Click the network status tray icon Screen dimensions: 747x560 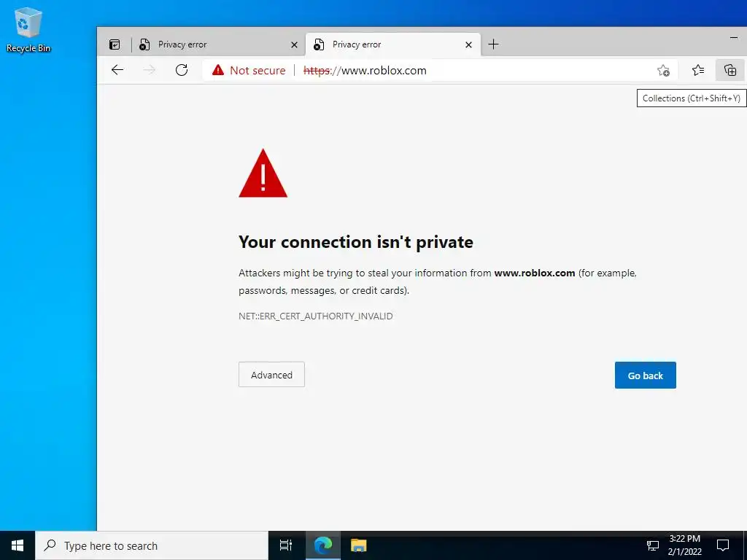(x=653, y=545)
